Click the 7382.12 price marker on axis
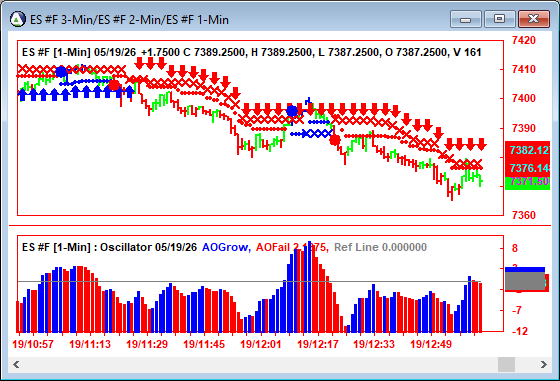The image size is (560, 381). pos(528,150)
